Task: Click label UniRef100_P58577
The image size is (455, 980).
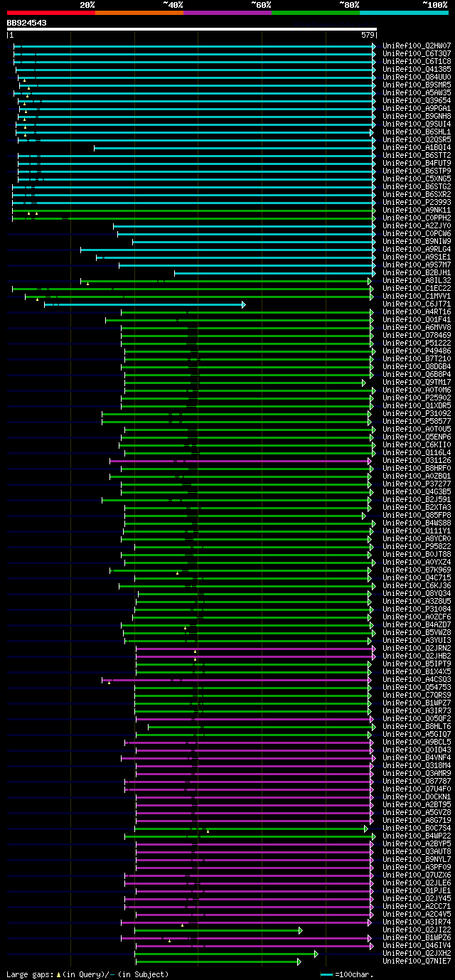Action: [417, 421]
